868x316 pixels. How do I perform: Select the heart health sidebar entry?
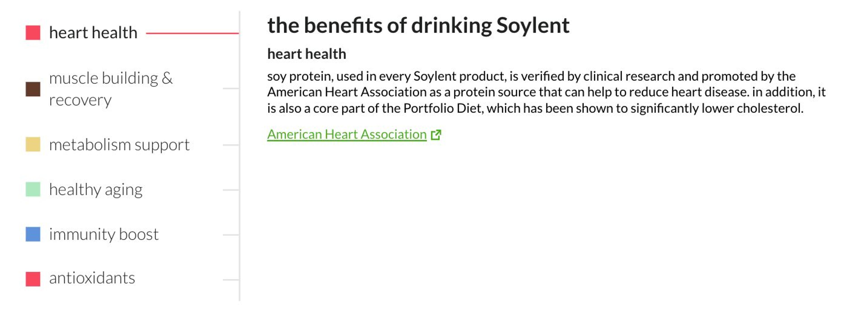point(93,32)
